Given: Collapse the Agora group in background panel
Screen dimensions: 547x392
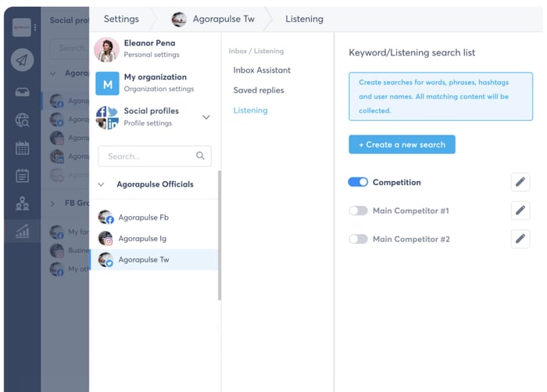Looking at the screenshot, I should point(52,73).
